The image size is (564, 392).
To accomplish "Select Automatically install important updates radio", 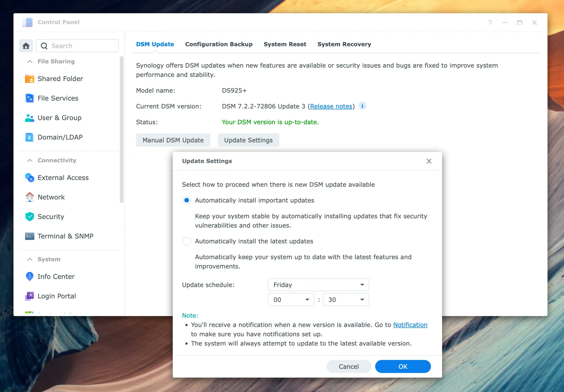I will pos(186,200).
